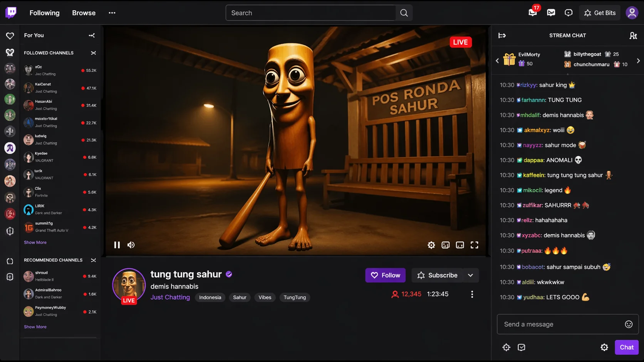The image size is (644, 362).
Task: Open the community users list icon
Action: coord(633,35)
